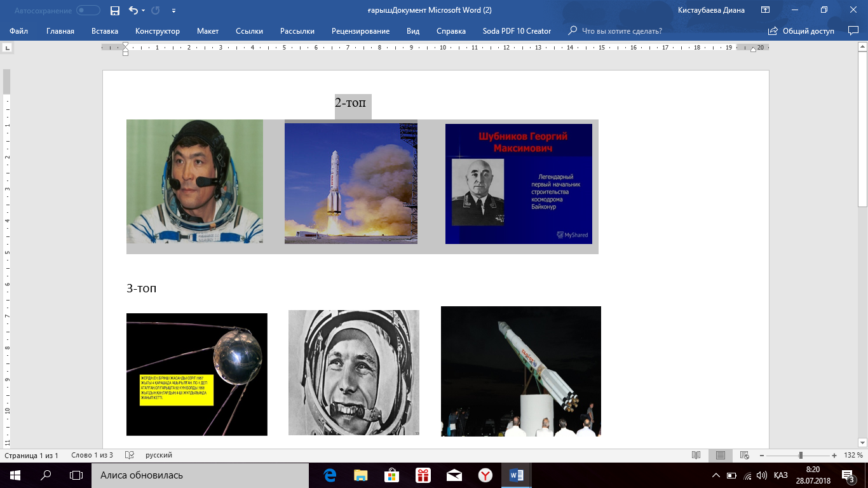This screenshot has width=868, height=488.
Task: Select the rocket launch picture
Action: (x=351, y=183)
